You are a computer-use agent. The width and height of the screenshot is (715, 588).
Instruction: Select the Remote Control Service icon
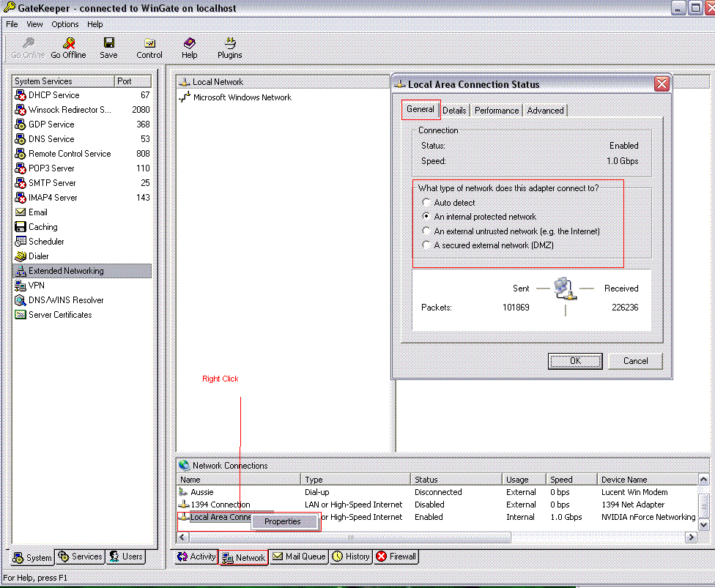[x=20, y=154]
